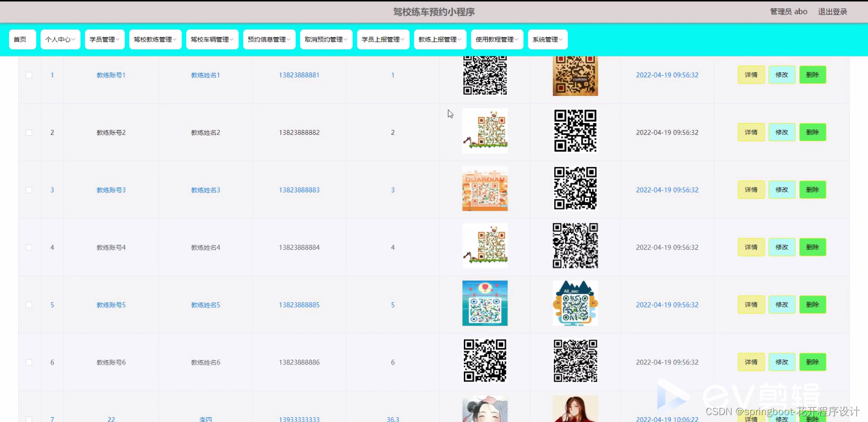This screenshot has width=868, height=422.
Task: Tick the checkbox for row 4
Action: [29, 248]
